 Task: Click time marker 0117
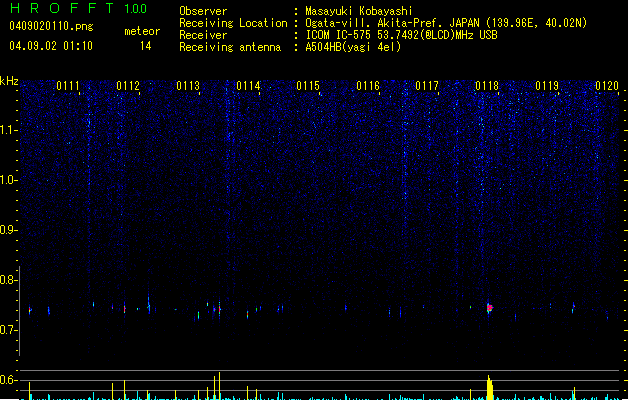(x=427, y=86)
